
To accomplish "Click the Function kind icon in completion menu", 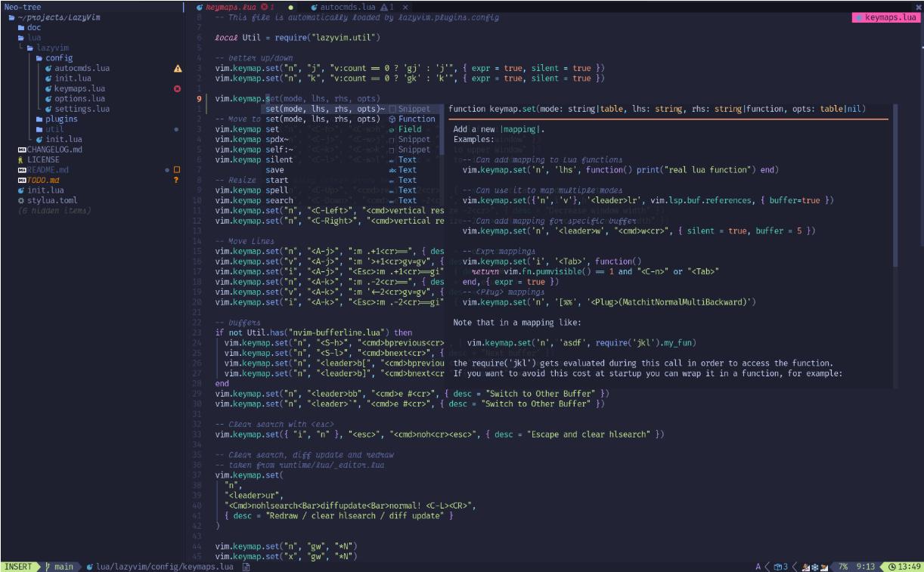I will (x=392, y=119).
